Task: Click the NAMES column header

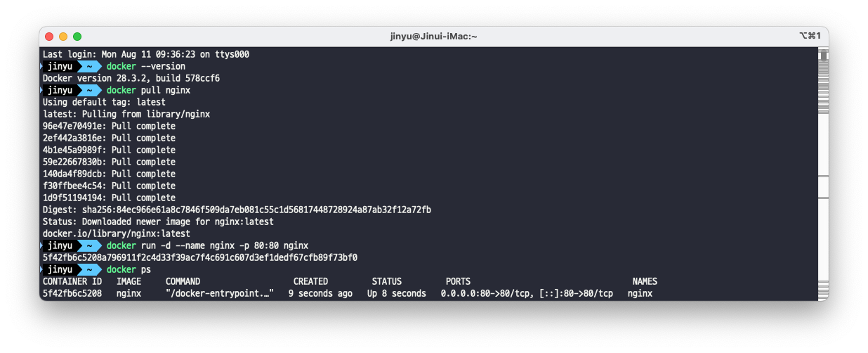Action: [x=645, y=281]
